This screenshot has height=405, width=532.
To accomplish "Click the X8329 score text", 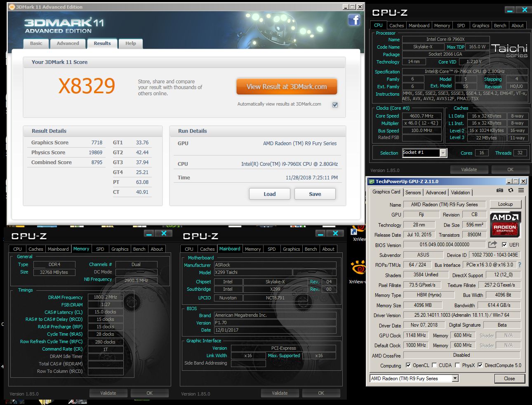I will tap(87, 86).
